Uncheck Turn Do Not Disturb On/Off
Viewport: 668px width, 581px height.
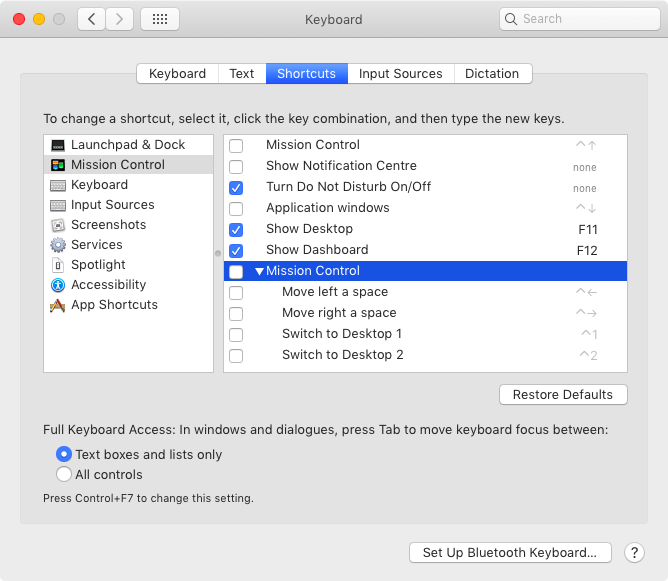[236, 187]
